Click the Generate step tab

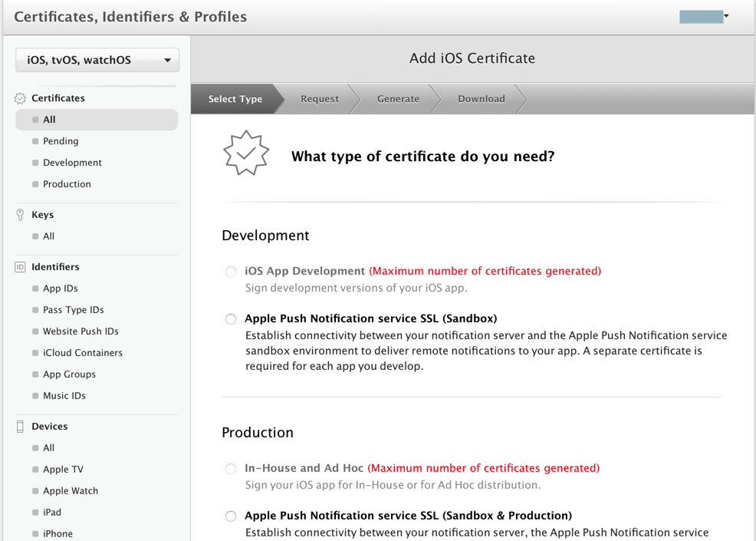coord(398,99)
